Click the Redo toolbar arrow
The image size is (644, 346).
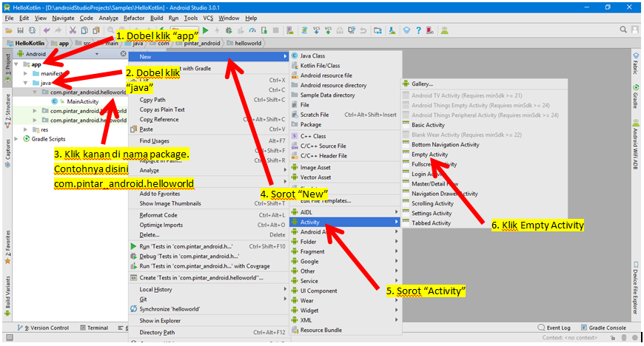point(58,30)
